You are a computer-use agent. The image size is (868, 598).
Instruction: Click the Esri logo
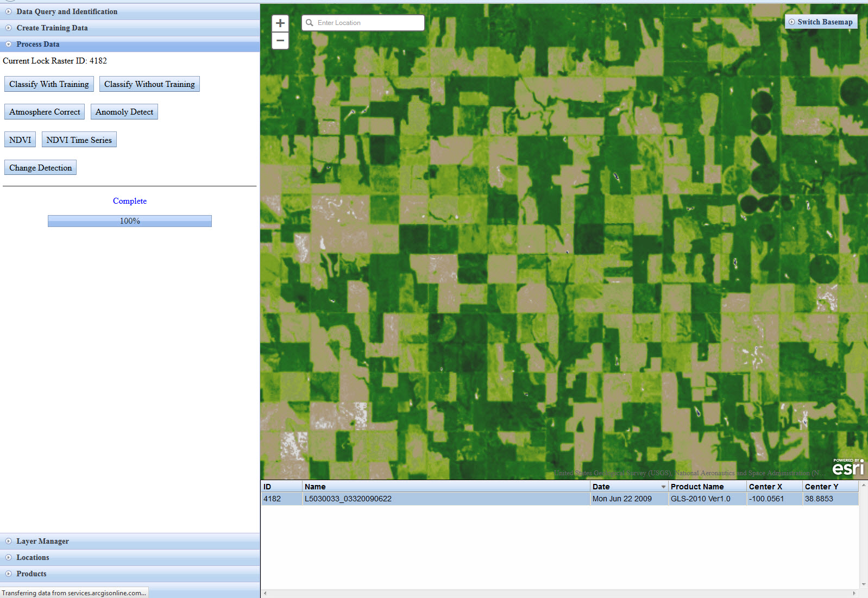point(848,467)
